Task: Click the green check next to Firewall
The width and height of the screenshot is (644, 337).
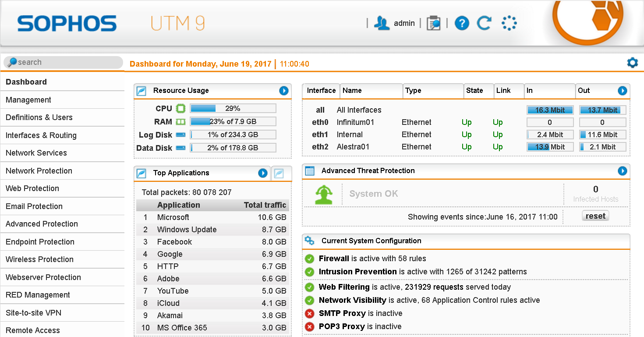Action: point(310,259)
